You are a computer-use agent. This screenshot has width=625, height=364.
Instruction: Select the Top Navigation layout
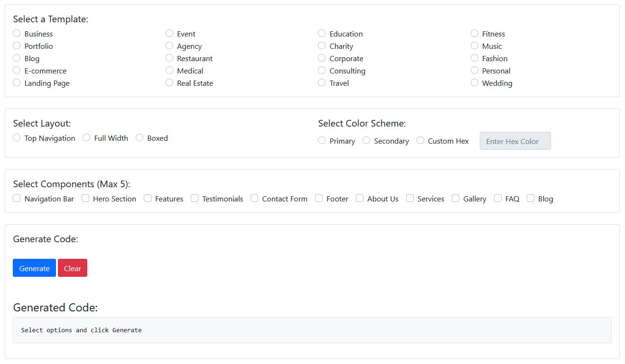click(17, 137)
